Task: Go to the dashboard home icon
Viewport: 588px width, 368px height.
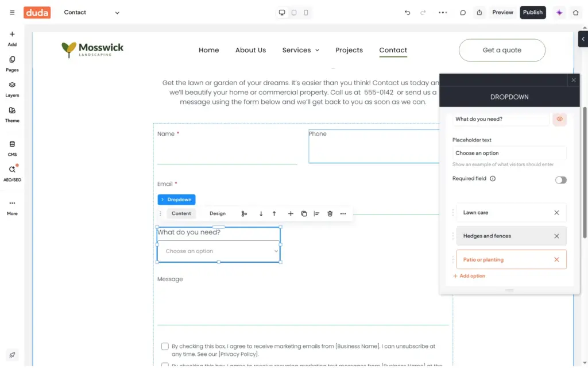Action: 575,13
